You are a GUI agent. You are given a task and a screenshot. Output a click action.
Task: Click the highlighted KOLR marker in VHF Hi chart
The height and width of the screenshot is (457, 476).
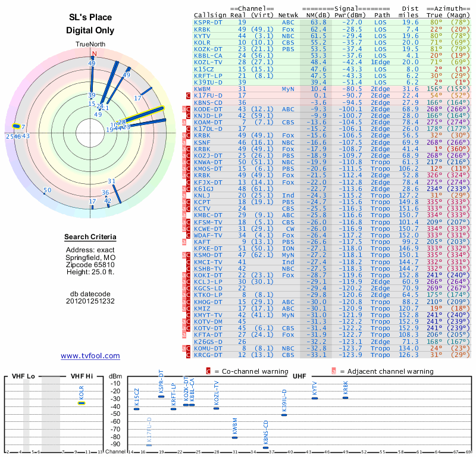tap(82, 403)
